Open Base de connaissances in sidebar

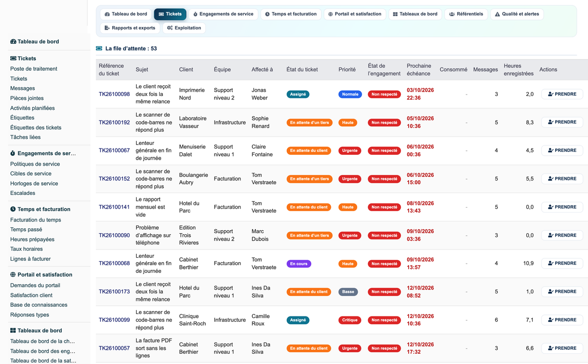pos(39,305)
